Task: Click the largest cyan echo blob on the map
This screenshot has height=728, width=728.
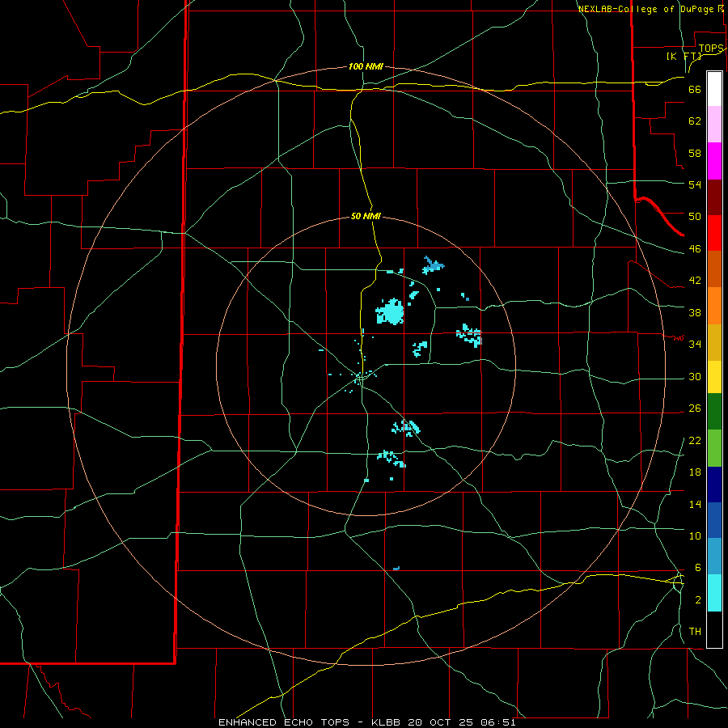Action: 390,311
